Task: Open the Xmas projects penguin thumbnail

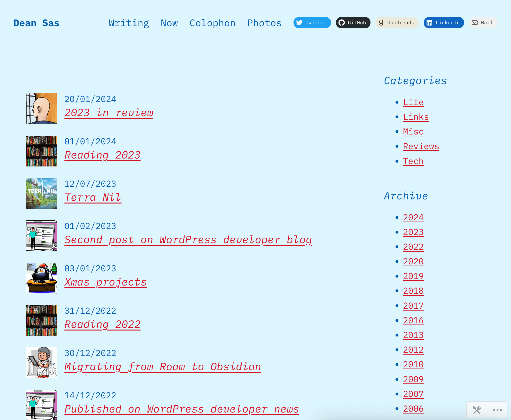Action: 41,278
